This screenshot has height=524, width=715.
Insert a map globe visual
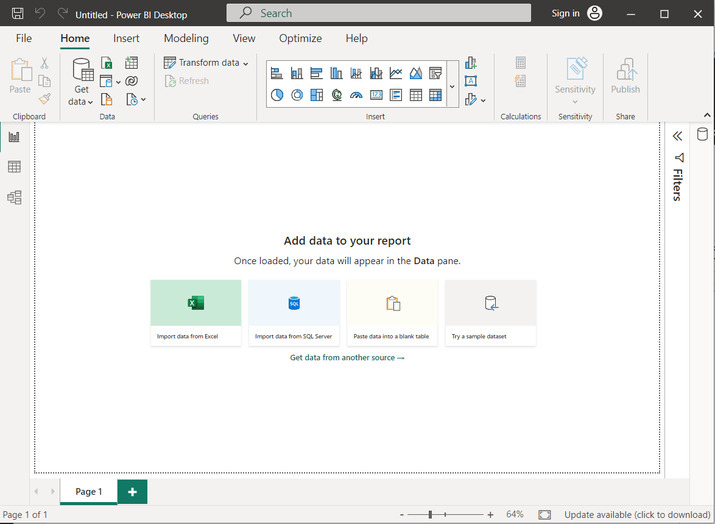[x=337, y=95]
